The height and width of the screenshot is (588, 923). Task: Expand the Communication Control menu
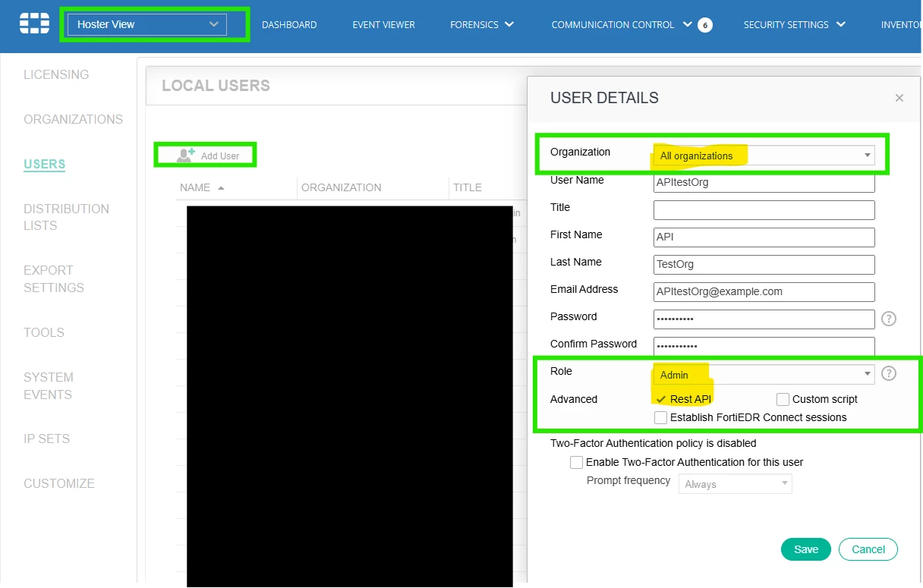click(622, 25)
